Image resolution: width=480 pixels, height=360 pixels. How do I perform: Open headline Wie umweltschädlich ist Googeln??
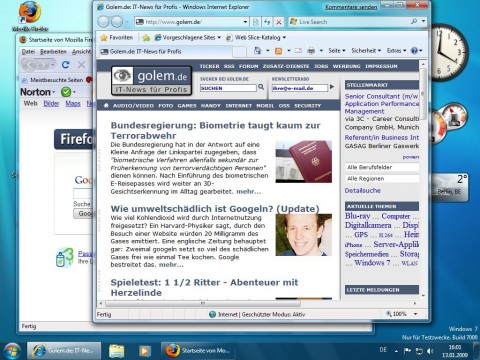[215, 209]
